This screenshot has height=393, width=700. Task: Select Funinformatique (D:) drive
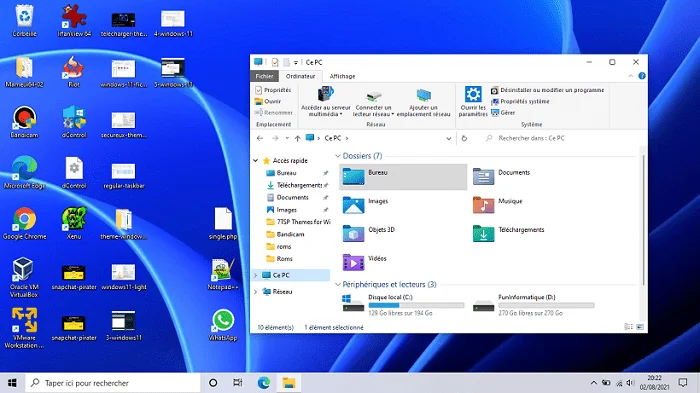[x=533, y=305]
